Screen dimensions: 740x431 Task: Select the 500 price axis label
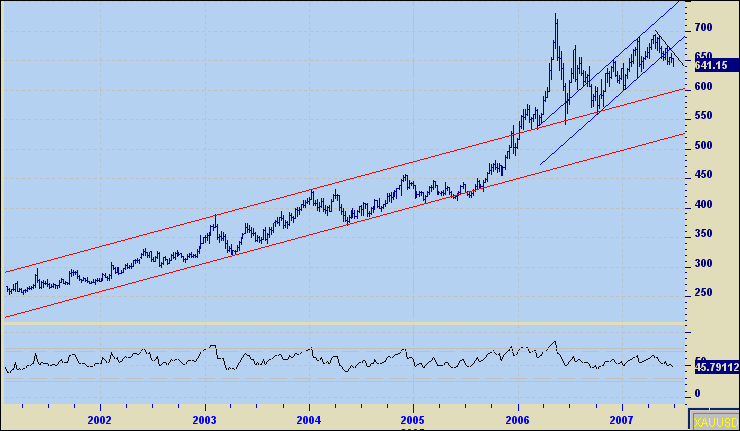pyautogui.click(x=705, y=145)
